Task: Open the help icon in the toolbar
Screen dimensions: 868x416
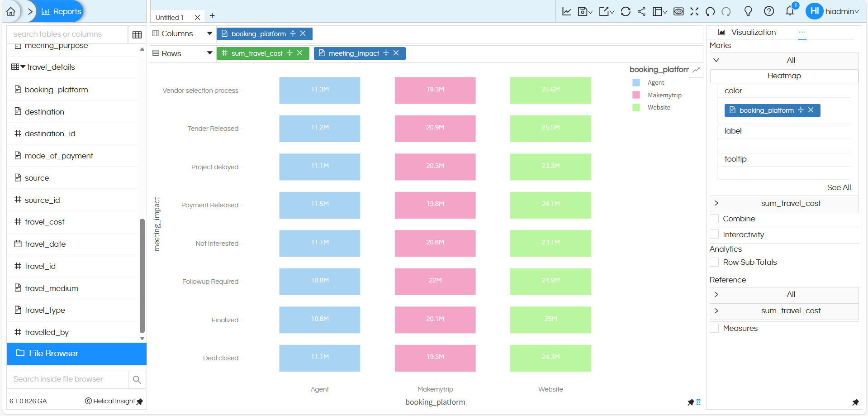Action: tap(769, 11)
